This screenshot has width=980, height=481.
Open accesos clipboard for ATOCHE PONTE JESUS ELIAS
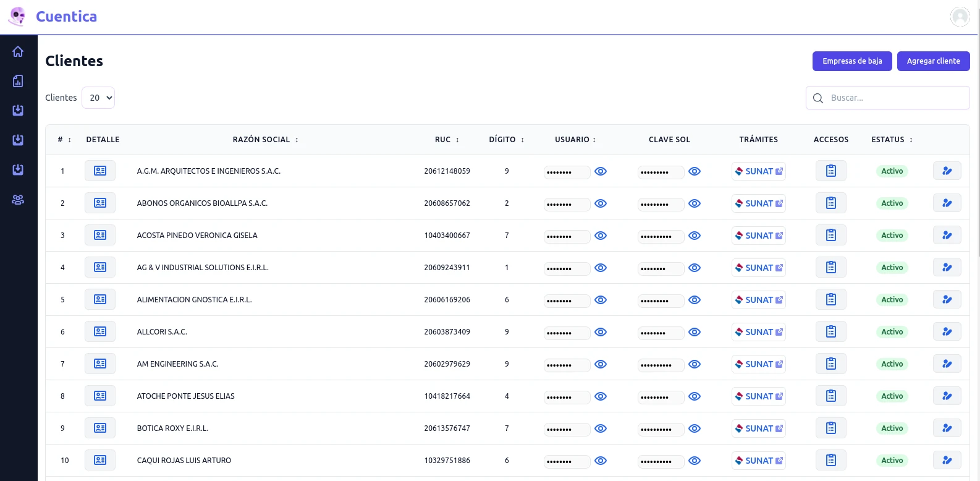pyautogui.click(x=831, y=396)
